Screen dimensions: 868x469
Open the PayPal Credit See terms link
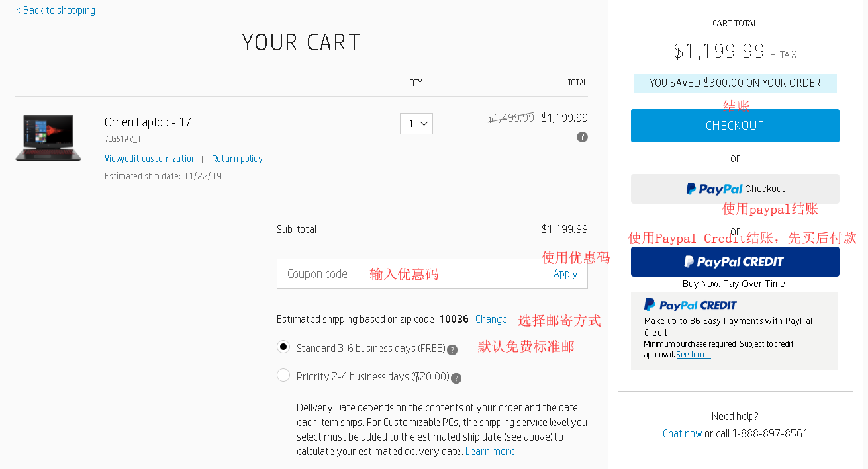[693, 355]
